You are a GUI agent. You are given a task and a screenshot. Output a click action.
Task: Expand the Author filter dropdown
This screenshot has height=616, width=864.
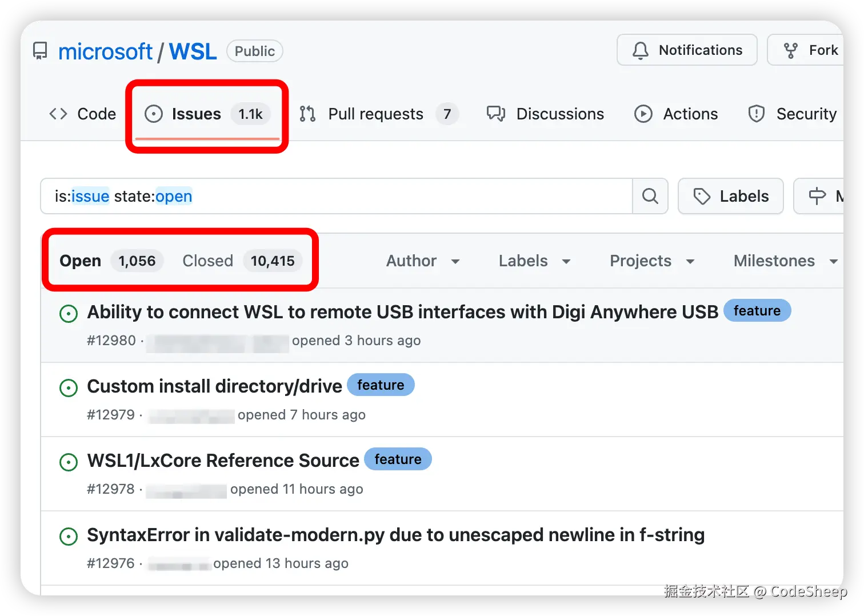click(423, 261)
